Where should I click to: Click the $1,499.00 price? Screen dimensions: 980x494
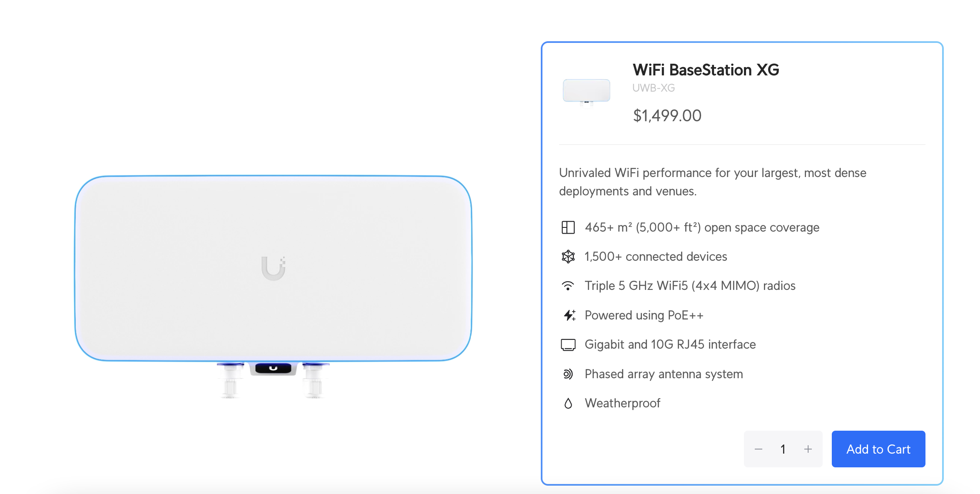click(667, 116)
